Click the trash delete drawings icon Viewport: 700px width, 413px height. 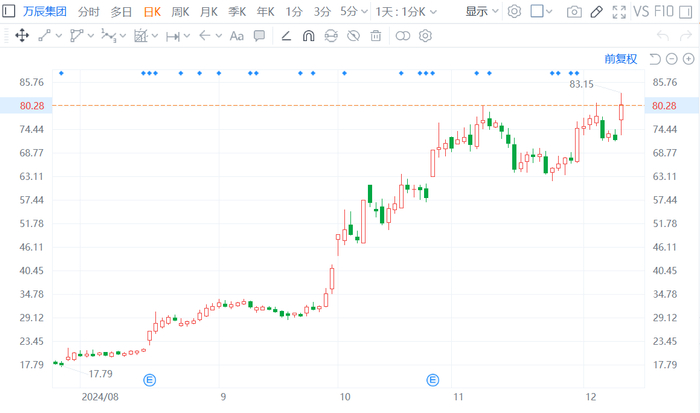click(x=376, y=36)
